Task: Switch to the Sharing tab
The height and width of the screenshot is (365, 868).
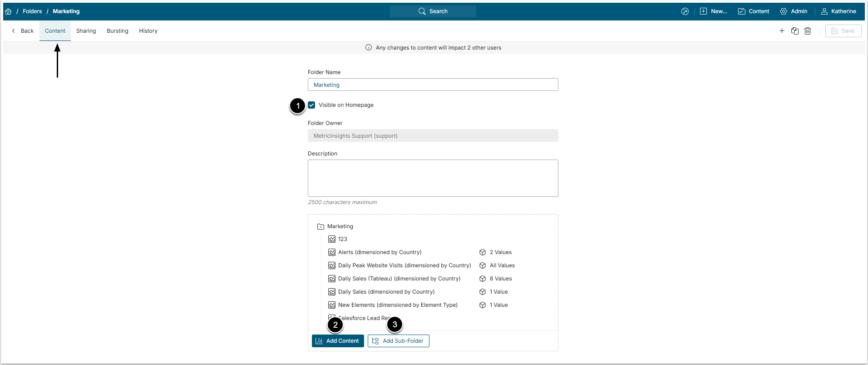Action: coord(86,31)
